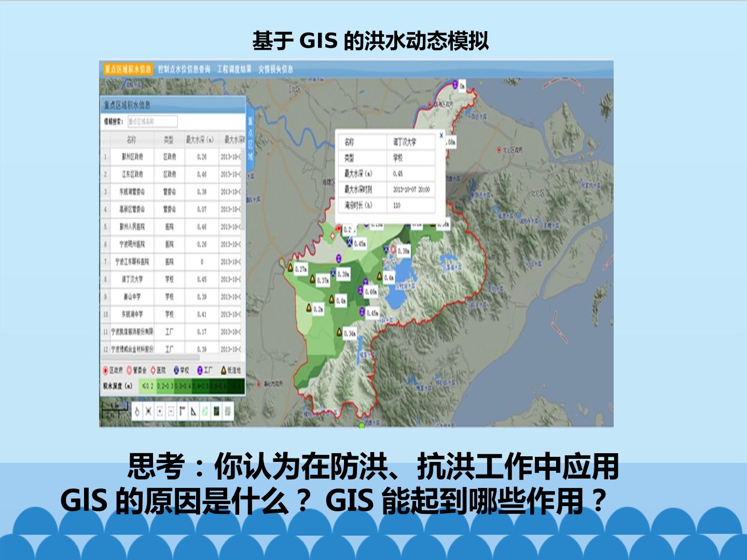Collapse the panel using the 重点区域 side tab
Viewport: 747px width, 560px height.
(x=250, y=139)
